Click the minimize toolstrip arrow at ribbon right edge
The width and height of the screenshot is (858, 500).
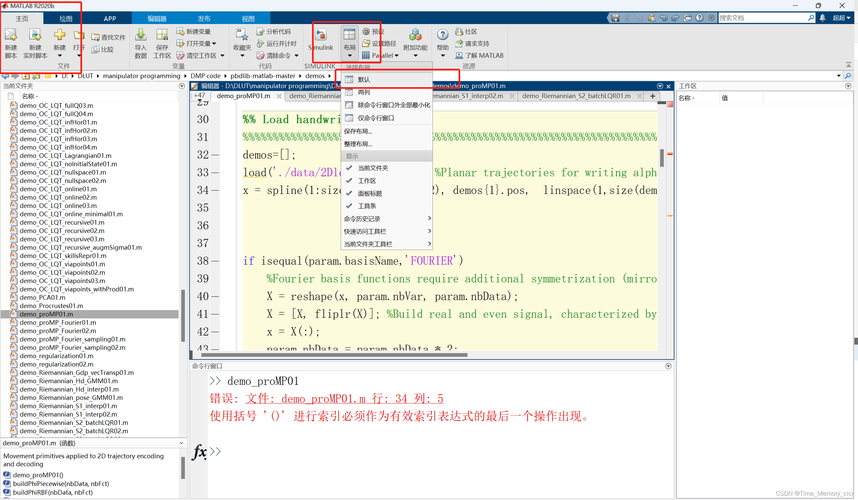pos(849,65)
